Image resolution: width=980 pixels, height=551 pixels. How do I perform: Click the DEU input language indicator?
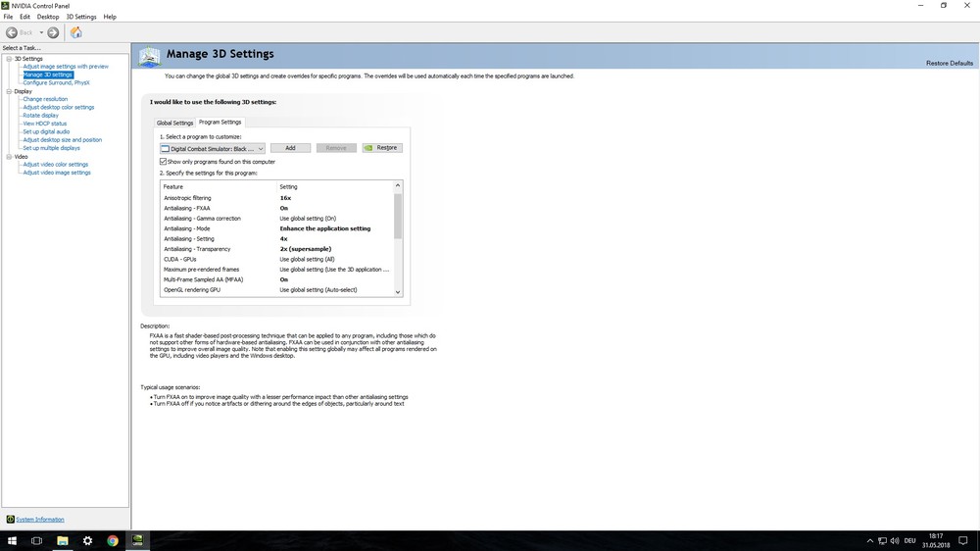pyautogui.click(x=910, y=541)
